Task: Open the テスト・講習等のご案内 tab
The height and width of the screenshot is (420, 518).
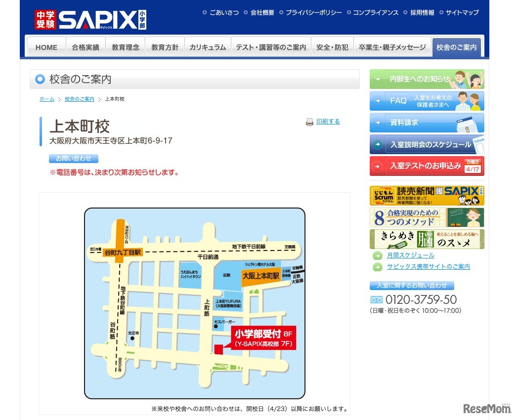Action: pos(271,47)
